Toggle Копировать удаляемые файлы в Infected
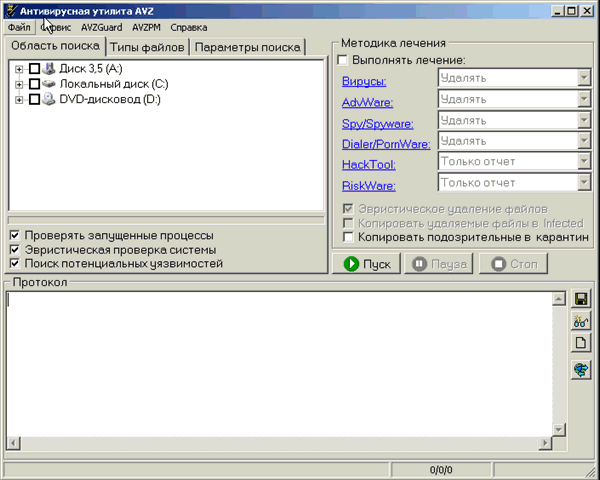The width and height of the screenshot is (600, 480). click(348, 223)
